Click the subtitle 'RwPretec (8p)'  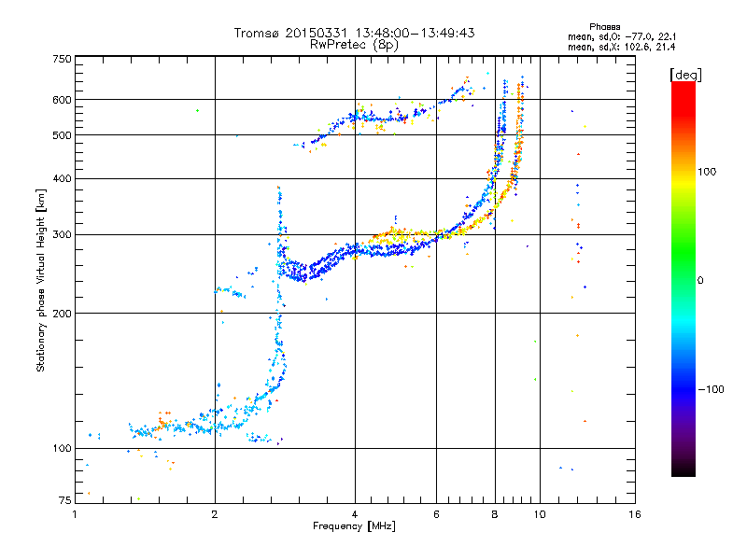coord(354,45)
